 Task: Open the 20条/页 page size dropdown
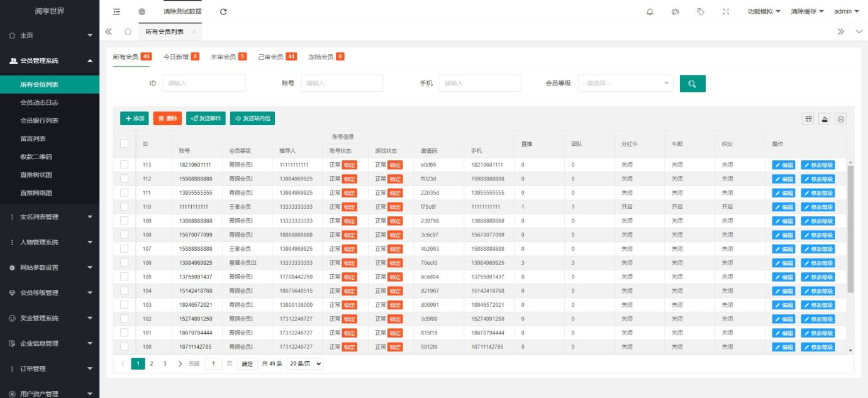click(305, 363)
